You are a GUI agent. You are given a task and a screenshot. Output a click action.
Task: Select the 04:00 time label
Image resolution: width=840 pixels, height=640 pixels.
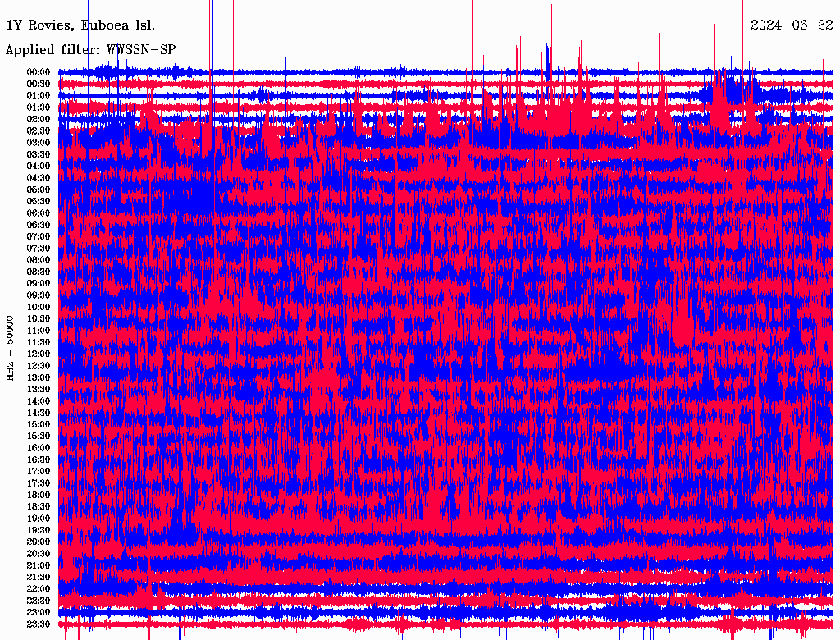39,167
